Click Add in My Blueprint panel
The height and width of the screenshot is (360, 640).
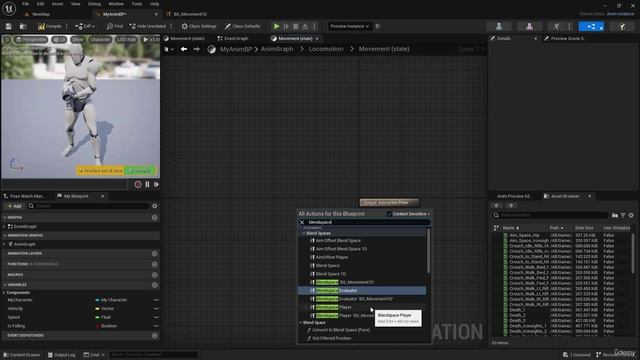pos(14,206)
